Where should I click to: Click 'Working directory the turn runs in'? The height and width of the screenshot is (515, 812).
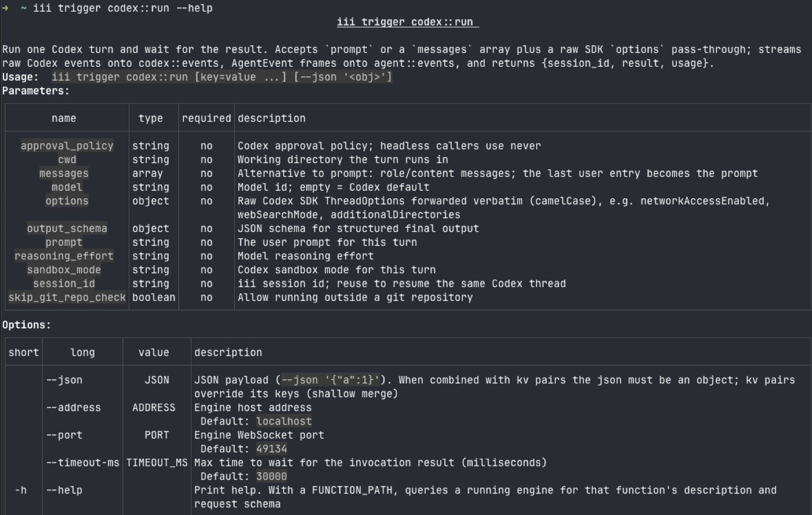point(343,160)
